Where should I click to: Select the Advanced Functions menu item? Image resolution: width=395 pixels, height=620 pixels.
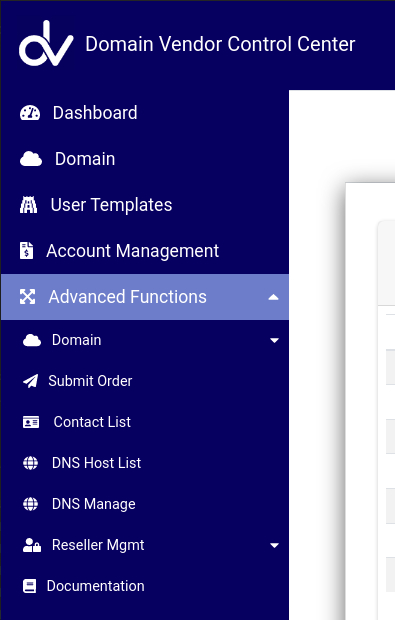click(x=145, y=297)
